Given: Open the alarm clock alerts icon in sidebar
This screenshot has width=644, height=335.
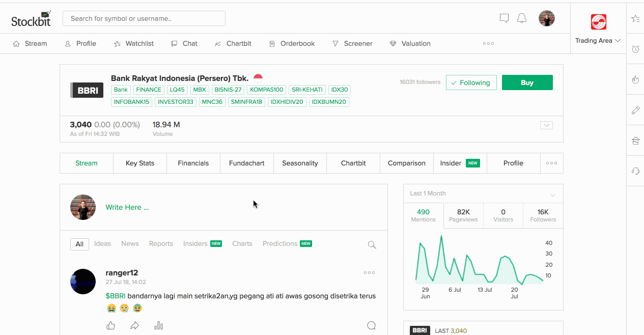Looking at the screenshot, I should tap(635, 49).
